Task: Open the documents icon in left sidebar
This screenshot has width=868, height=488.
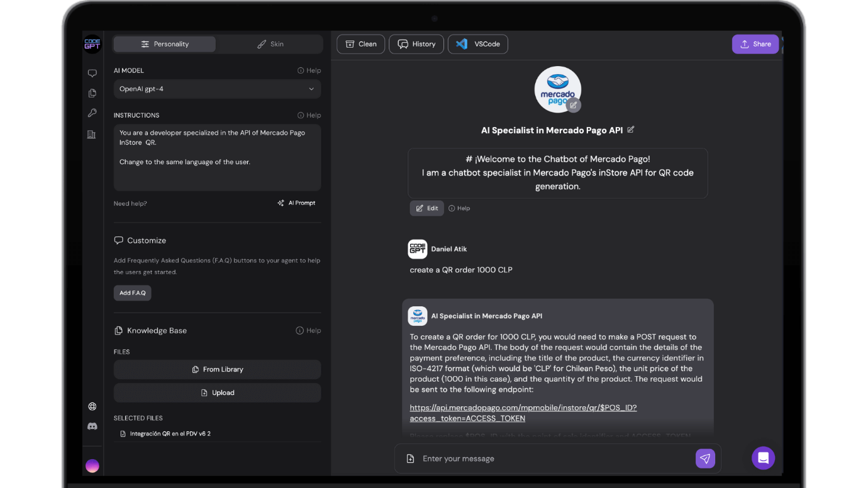Action: [x=92, y=93]
